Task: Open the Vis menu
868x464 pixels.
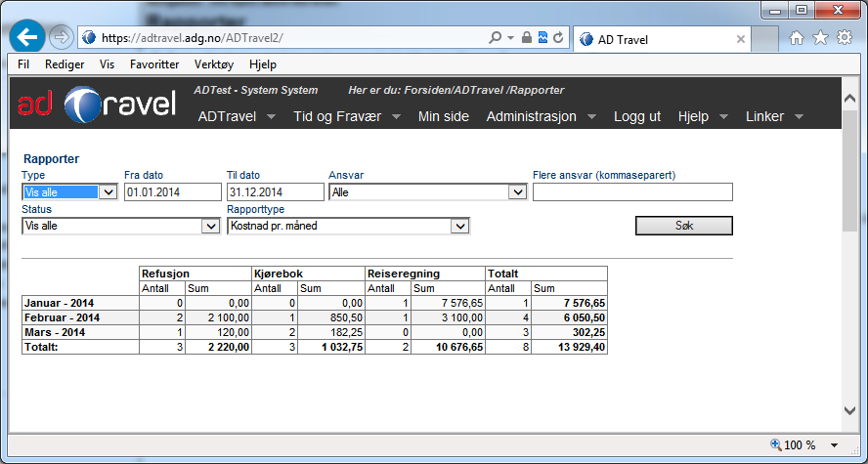Action: click(107, 64)
